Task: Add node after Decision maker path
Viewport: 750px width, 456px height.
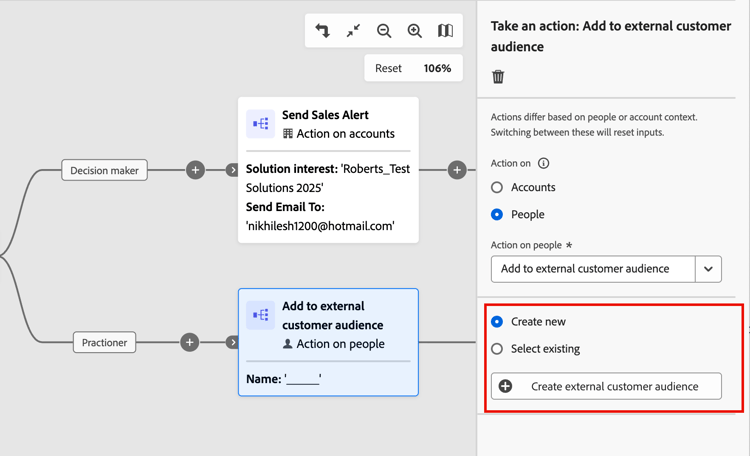Action: (x=195, y=170)
